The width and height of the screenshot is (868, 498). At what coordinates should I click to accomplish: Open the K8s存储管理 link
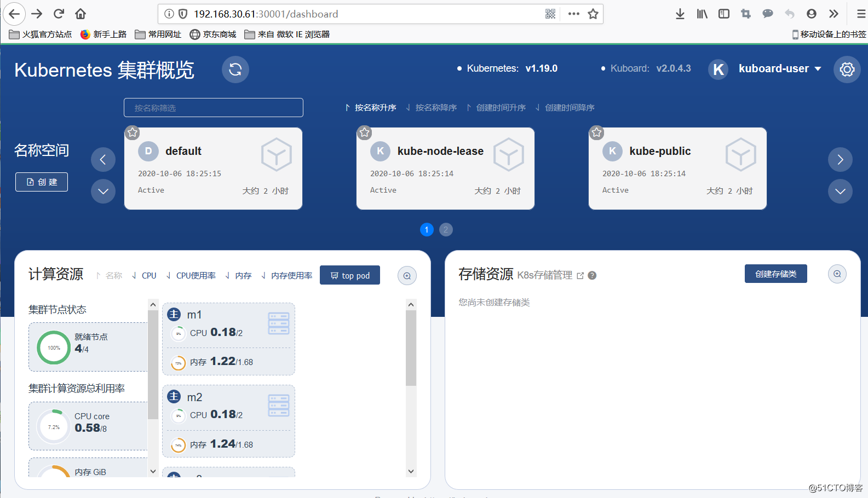click(550, 275)
